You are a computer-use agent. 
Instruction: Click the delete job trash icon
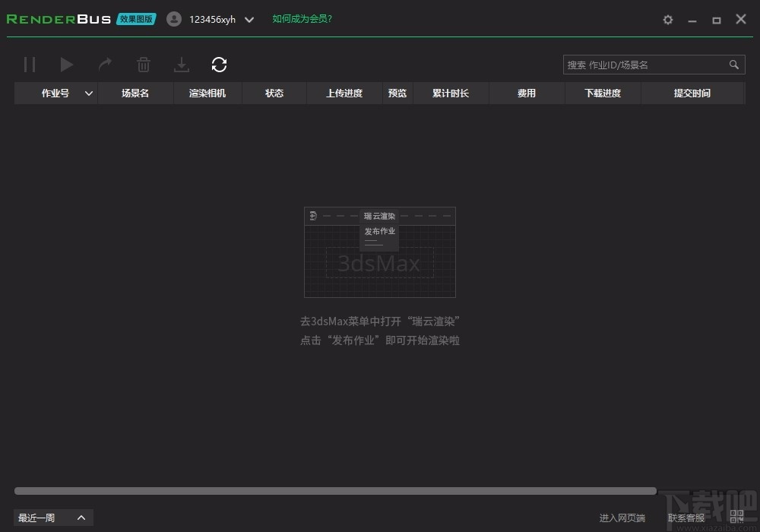point(144,65)
